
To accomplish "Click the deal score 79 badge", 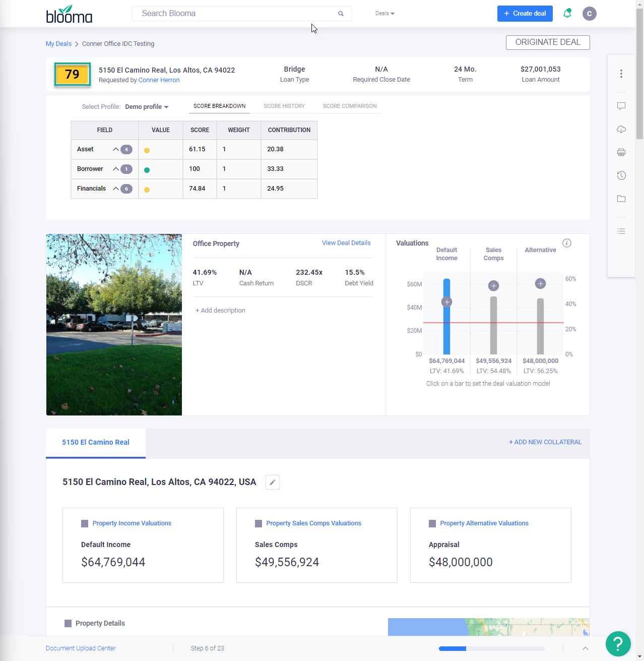I will click(73, 75).
